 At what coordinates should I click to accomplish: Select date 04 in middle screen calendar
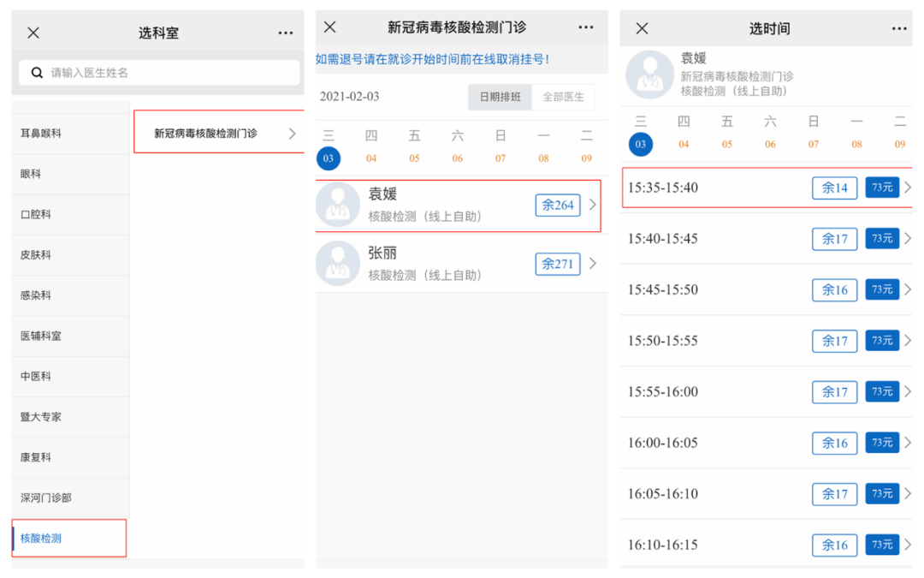point(371,158)
